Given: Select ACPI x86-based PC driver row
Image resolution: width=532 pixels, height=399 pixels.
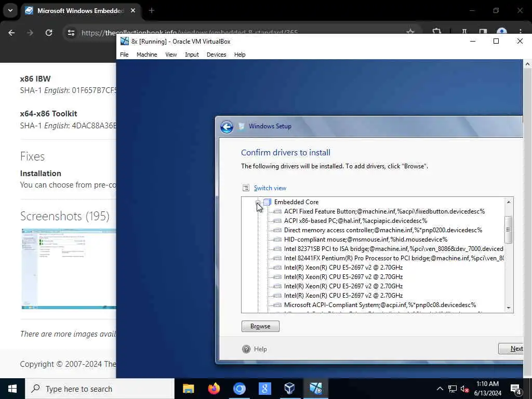Looking at the screenshot, I should 355,220.
